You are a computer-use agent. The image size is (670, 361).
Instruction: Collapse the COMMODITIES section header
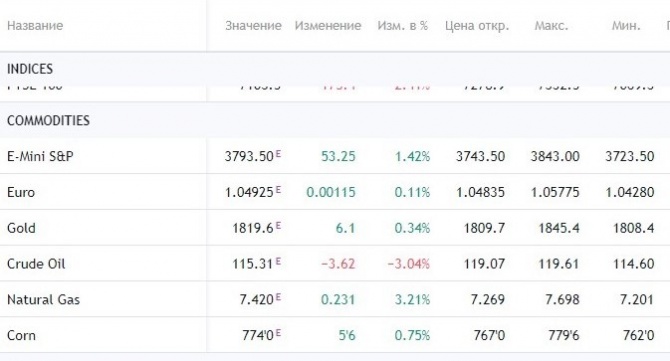(48, 120)
